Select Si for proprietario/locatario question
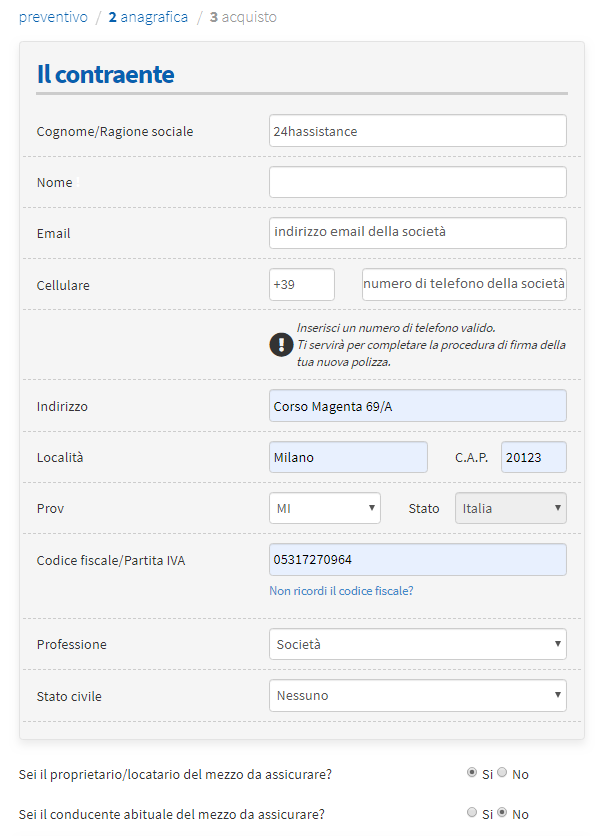This screenshot has height=836, width=607. (x=472, y=773)
